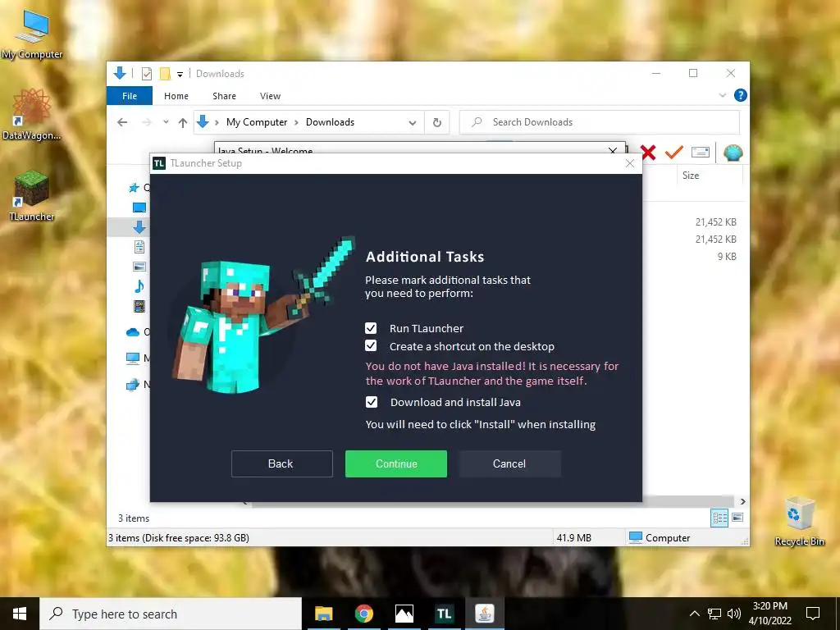Screen dimensions: 840x630
Task: Open the File tab in Downloads window
Action: pos(130,96)
